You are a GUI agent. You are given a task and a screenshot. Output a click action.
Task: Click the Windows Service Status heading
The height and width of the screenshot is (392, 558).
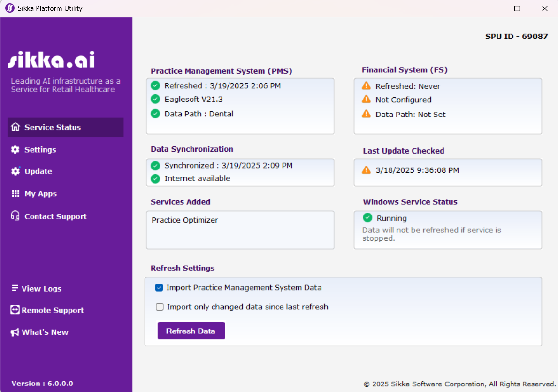tap(410, 202)
